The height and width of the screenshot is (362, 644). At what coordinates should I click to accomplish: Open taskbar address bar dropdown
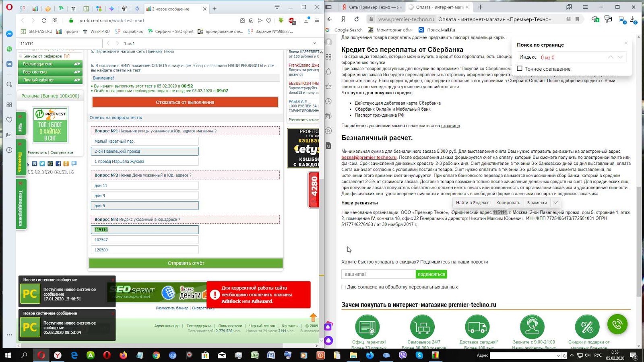pyautogui.click(x=558, y=356)
